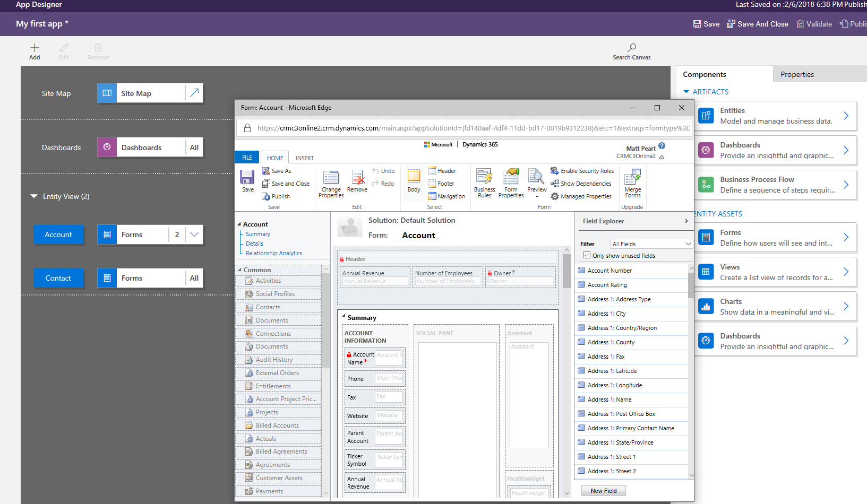Click Validate in App Designer header

click(x=814, y=24)
